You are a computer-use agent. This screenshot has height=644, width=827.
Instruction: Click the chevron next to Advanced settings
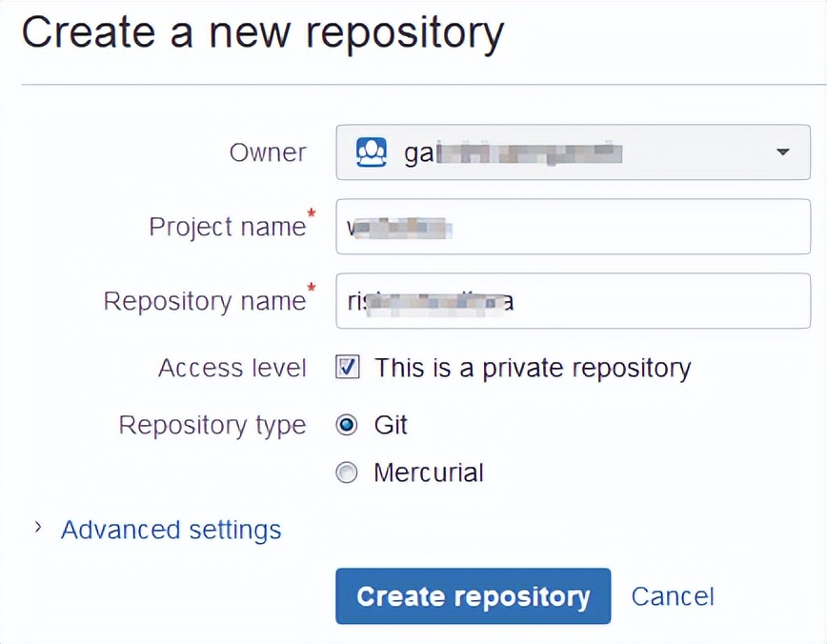36,528
